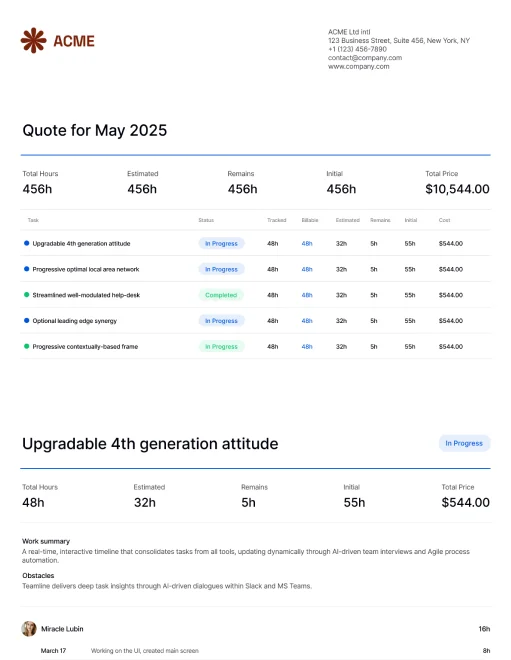Click the Status column header
This screenshot has height=660, width=511.
click(206, 220)
